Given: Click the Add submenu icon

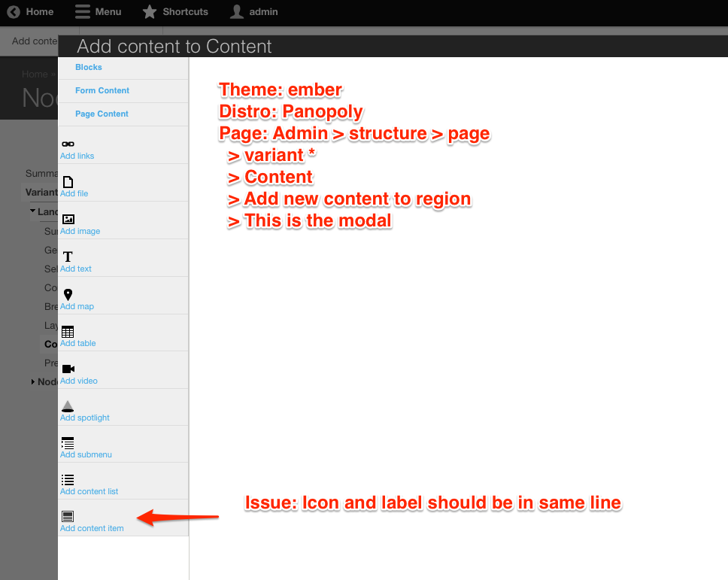Looking at the screenshot, I should [x=67, y=442].
